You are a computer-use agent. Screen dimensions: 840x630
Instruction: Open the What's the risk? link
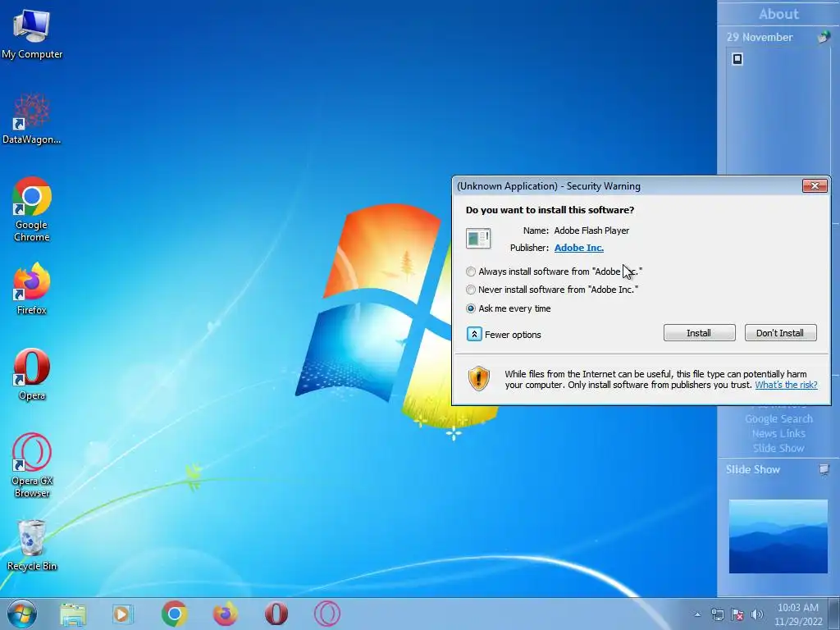pyautogui.click(x=786, y=385)
